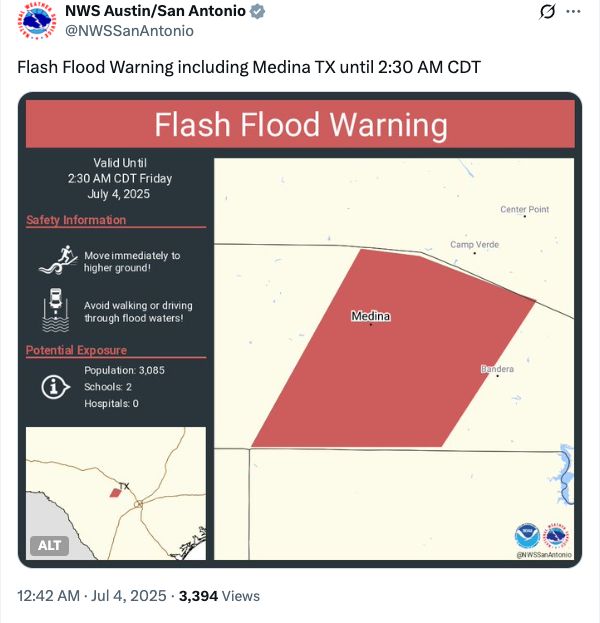Click the blue verified badge
Image resolution: width=600 pixels, height=623 pixels.
click(x=257, y=11)
